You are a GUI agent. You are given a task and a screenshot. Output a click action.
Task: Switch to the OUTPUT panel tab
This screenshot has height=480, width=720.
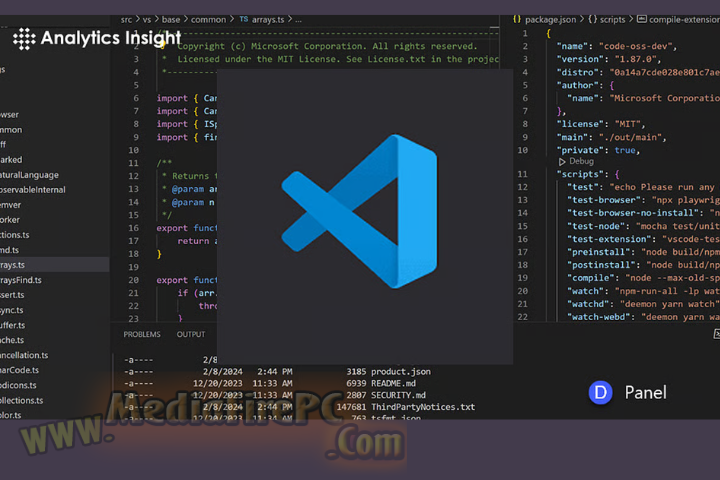(191, 334)
